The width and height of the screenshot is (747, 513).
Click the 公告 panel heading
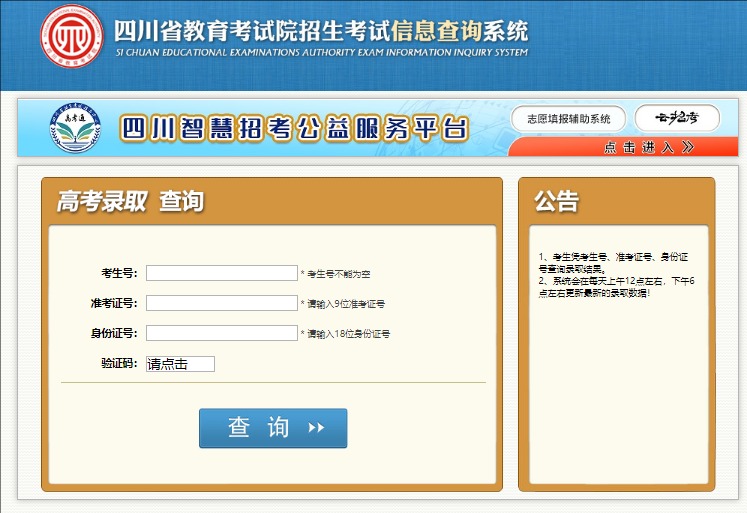click(556, 201)
